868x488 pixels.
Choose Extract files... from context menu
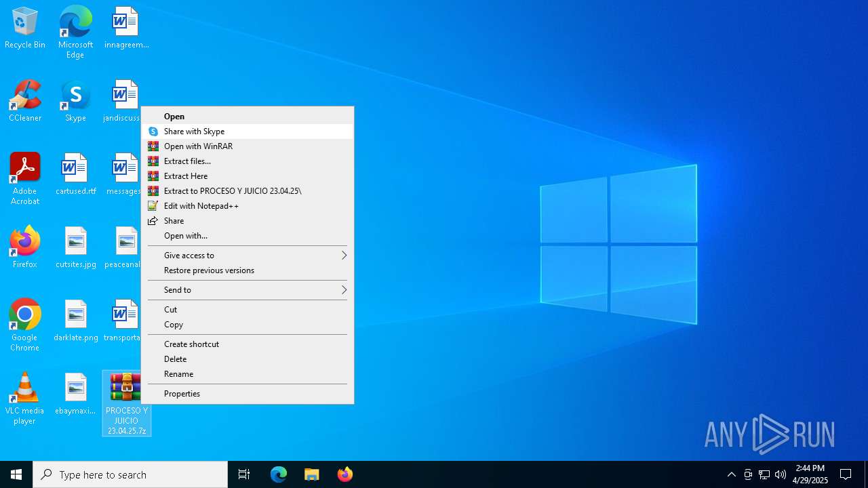[248, 161]
